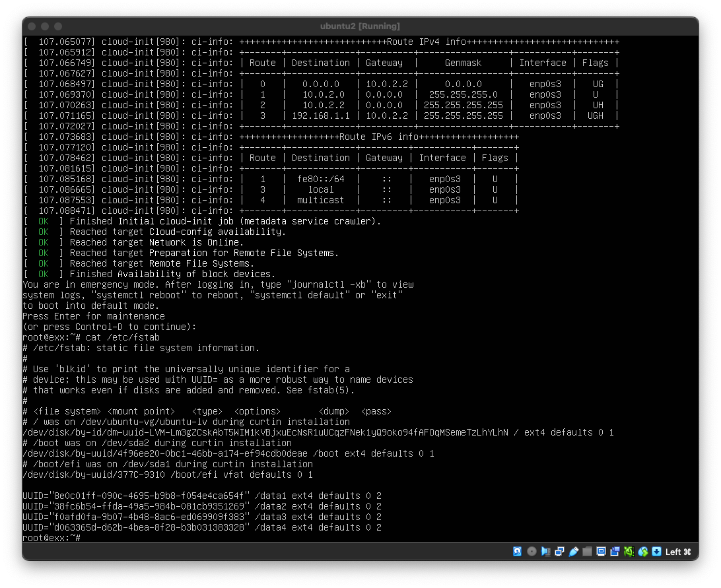The image size is (721, 588).
Task: Click the optical disk indicator icon
Action: (x=532, y=552)
